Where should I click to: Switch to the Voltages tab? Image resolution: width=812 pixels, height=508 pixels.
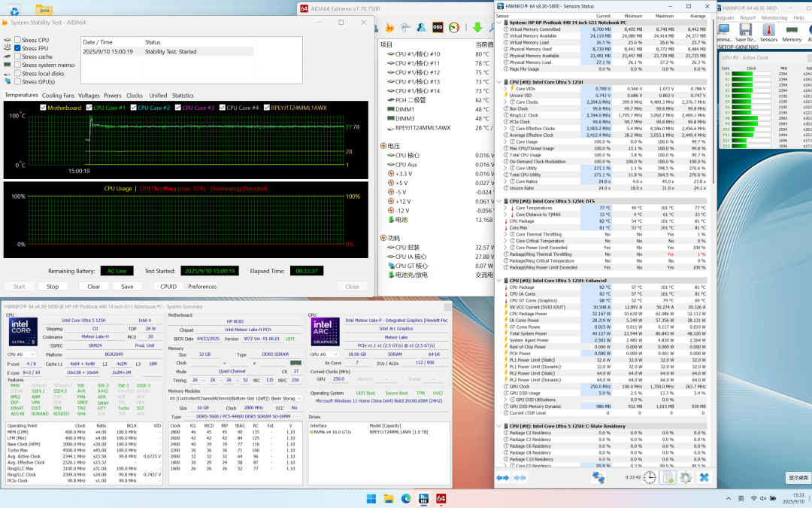coord(89,96)
